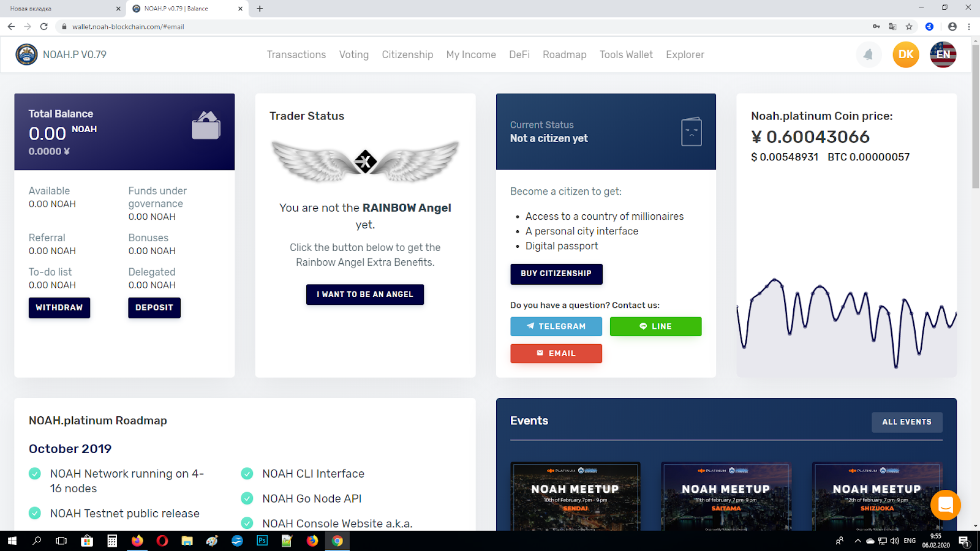Click the 'NOAH Go Node API' roadmap item

click(x=312, y=499)
